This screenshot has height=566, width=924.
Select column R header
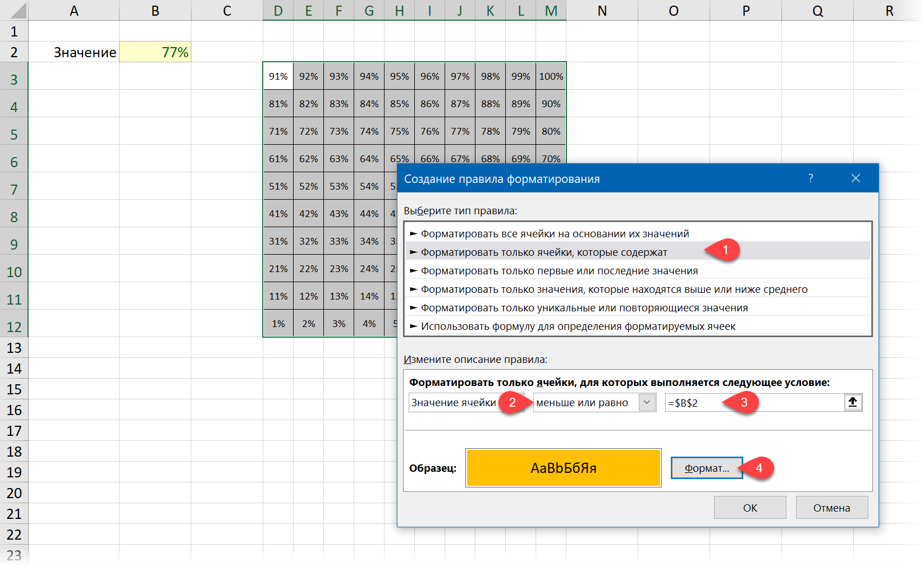pos(889,11)
